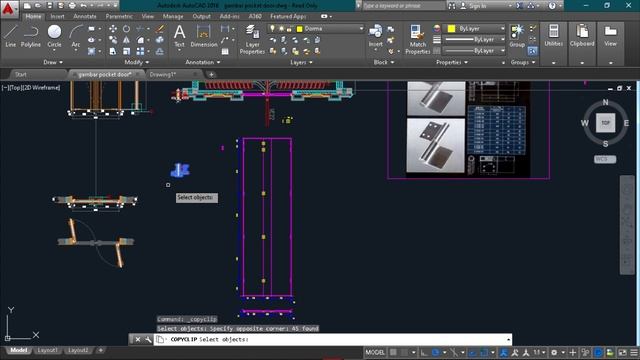This screenshot has width=640, height=360.
Task: Toggle hardware acceleration in status bar
Action: (598, 352)
